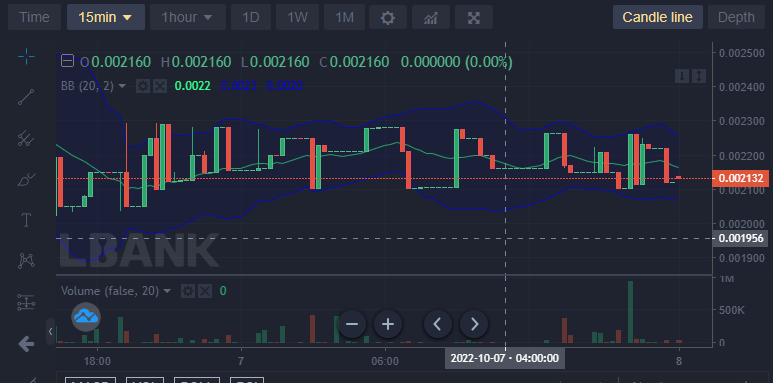This screenshot has width=773, height=383.
Task: Select the 1D interval
Action: [x=251, y=17]
